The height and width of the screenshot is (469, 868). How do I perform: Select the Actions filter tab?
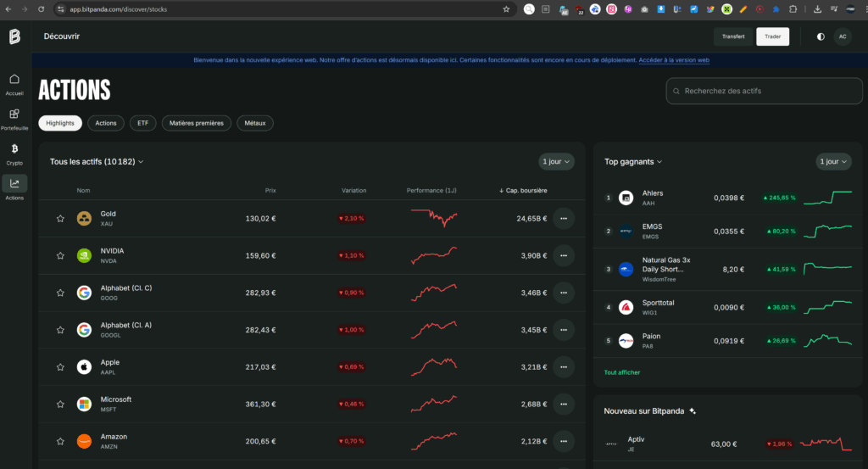[106, 123]
